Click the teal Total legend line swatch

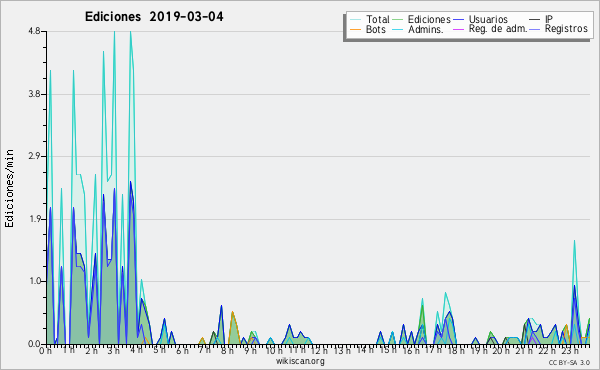[355, 20]
